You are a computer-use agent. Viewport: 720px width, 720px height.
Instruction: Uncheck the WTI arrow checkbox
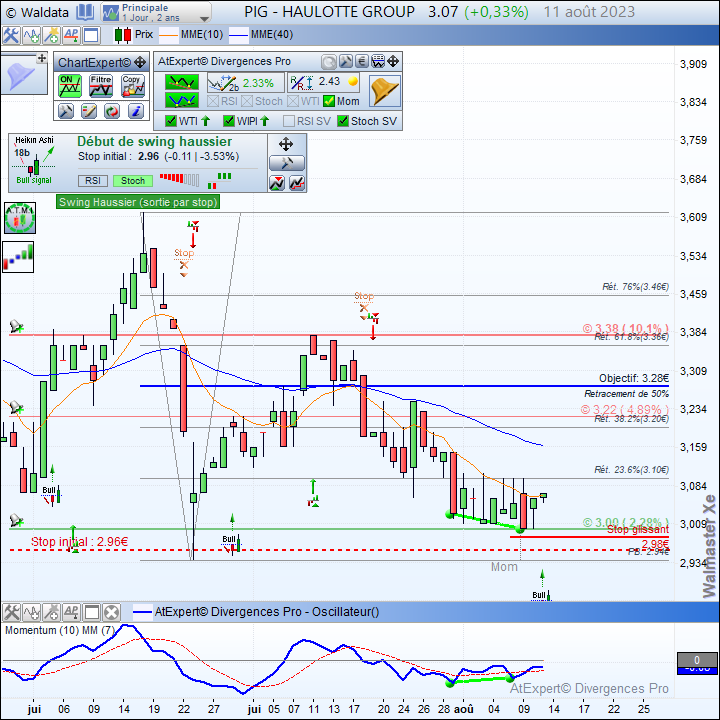(171, 121)
